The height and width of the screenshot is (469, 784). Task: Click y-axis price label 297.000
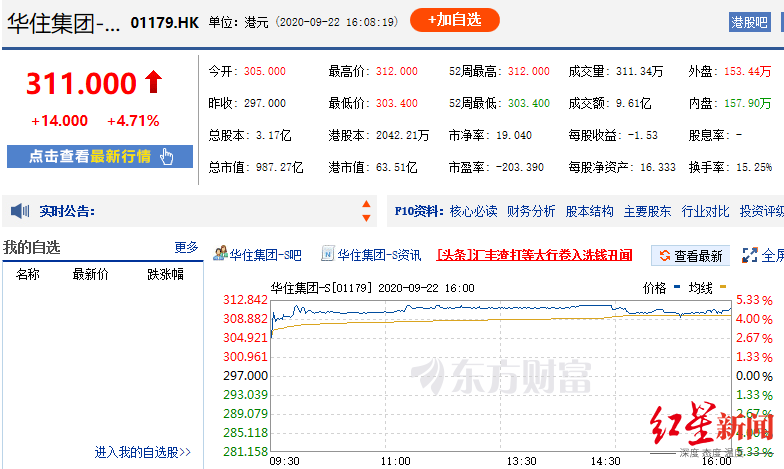point(246,376)
